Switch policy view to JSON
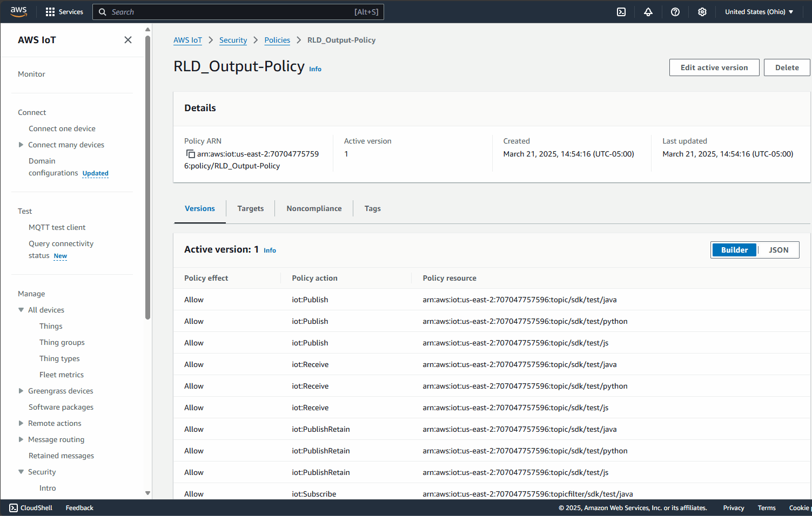This screenshot has height=516, width=812. pyautogui.click(x=779, y=250)
